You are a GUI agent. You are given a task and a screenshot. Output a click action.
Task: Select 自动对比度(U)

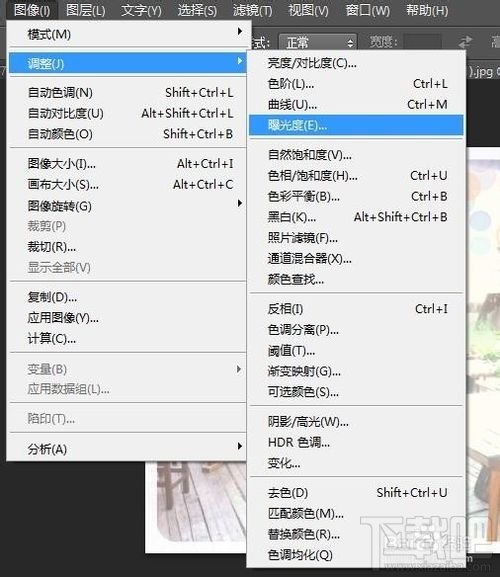[127, 113]
